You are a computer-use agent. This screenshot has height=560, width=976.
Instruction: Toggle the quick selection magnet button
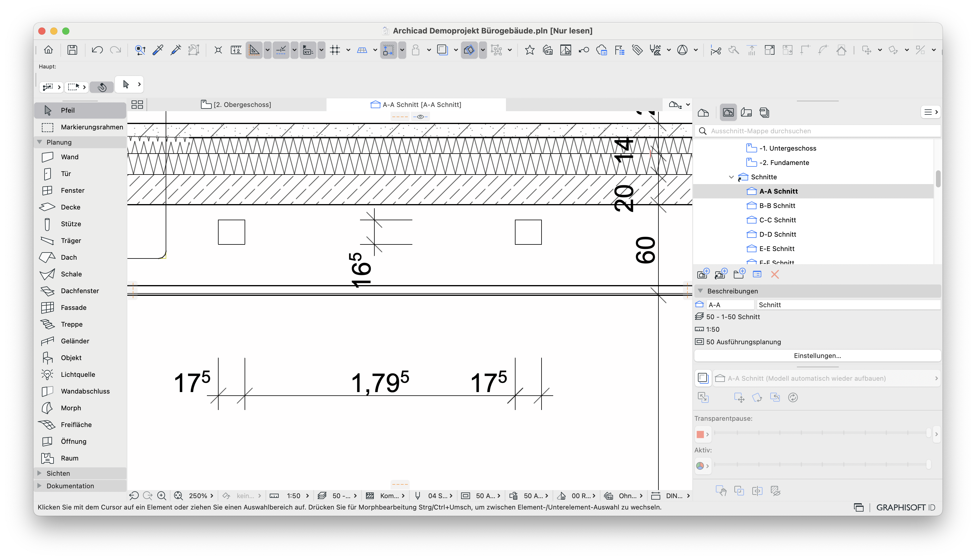(102, 87)
